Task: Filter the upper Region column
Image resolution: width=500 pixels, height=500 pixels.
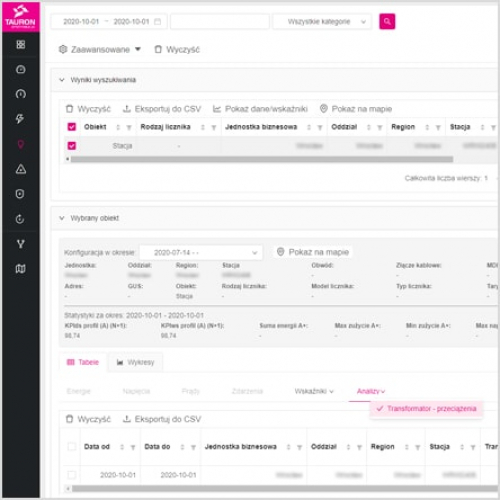Action: point(438,127)
